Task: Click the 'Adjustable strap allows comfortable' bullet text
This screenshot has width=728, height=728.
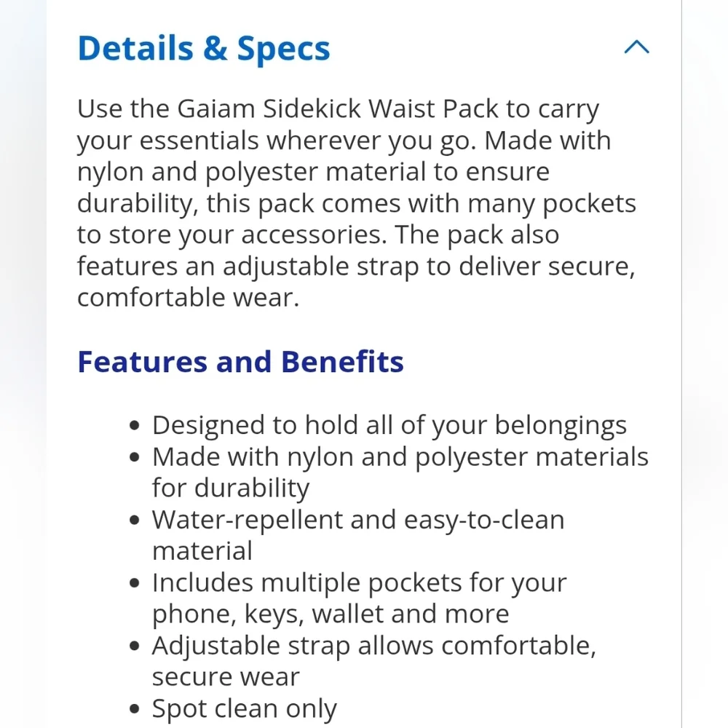Action: click(x=374, y=646)
